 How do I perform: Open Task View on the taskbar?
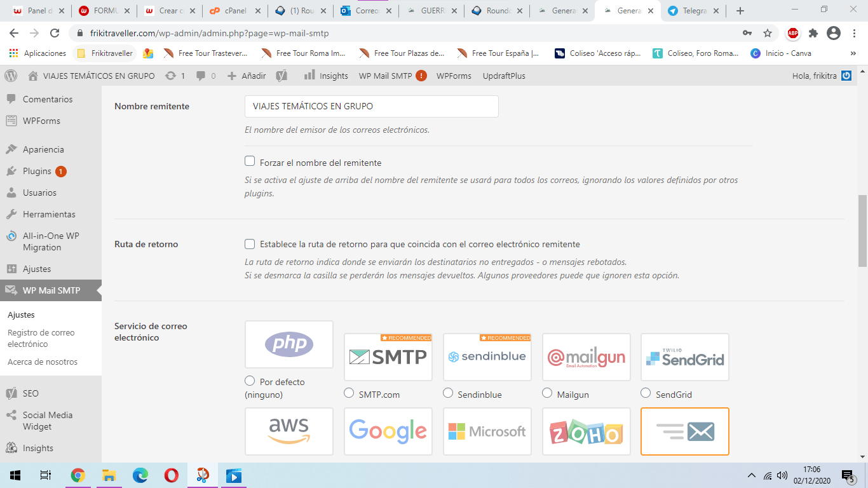click(x=46, y=475)
